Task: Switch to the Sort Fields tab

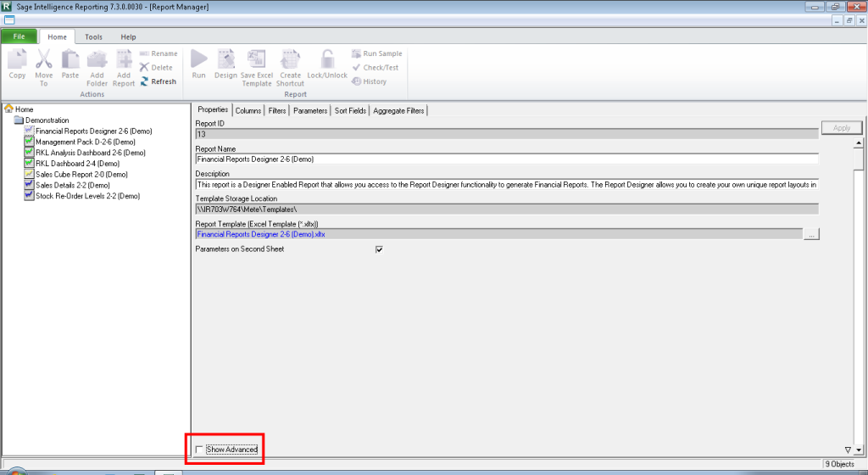Action: pyautogui.click(x=350, y=111)
